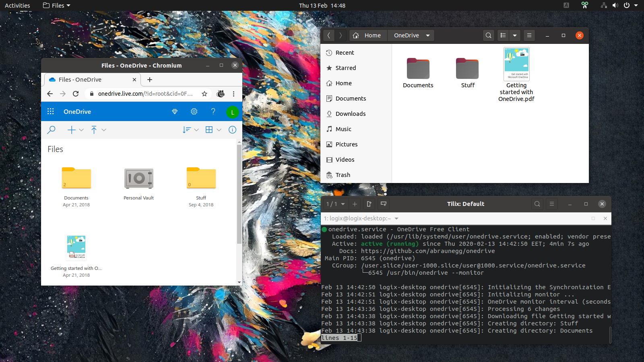Open view options dropdown in Files manager
The image size is (644, 362).
515,35
